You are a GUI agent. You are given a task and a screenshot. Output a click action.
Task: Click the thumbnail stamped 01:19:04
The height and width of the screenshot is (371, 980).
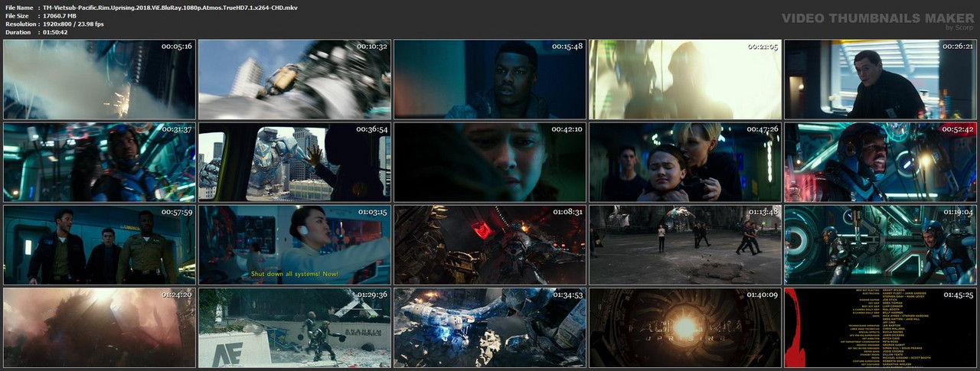880,245
